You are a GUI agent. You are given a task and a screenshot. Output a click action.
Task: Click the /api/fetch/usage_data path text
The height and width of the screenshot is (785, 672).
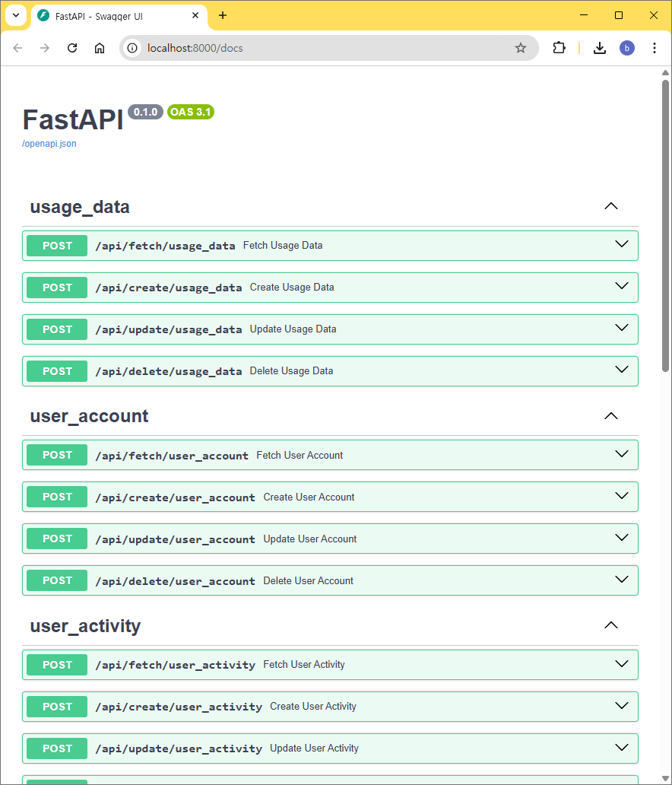coord(165,246)
